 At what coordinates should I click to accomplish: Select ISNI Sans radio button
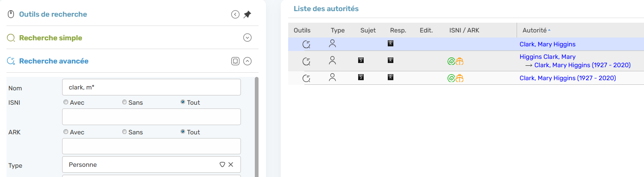tap(125, 102)
